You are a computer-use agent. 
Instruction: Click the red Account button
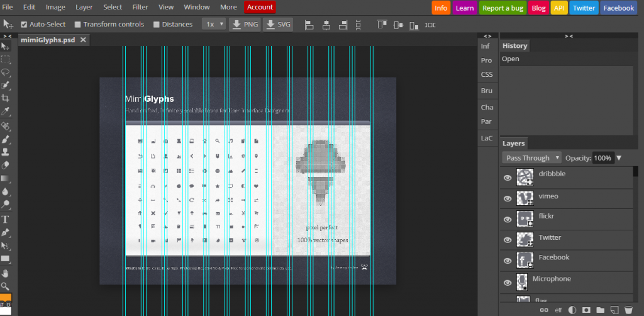click(260, 7)
